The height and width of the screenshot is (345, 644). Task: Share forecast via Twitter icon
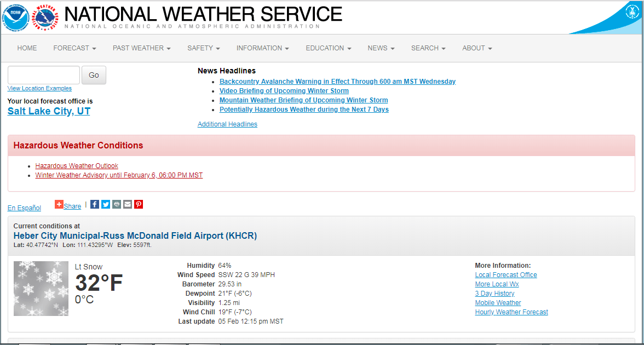point(106,204)
